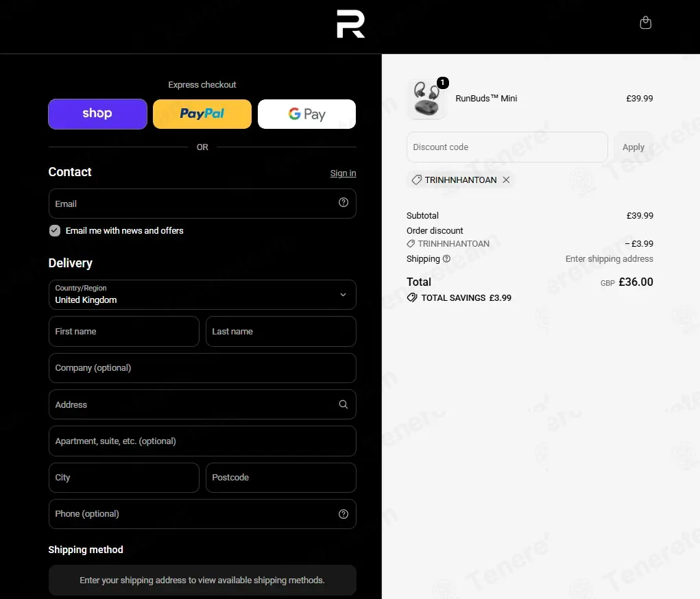Focus the Phone (optional) field
The width and height of the screenshot is (700, 599).
(x=202, y=514)
